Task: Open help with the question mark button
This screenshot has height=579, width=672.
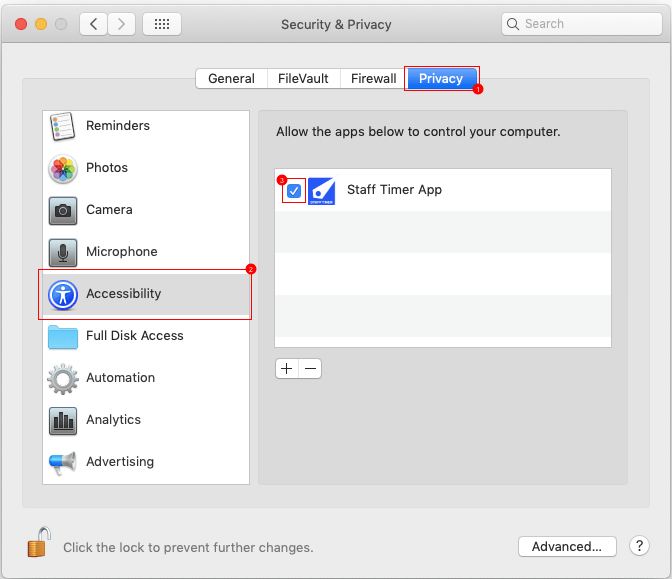Action: (639, 546)
